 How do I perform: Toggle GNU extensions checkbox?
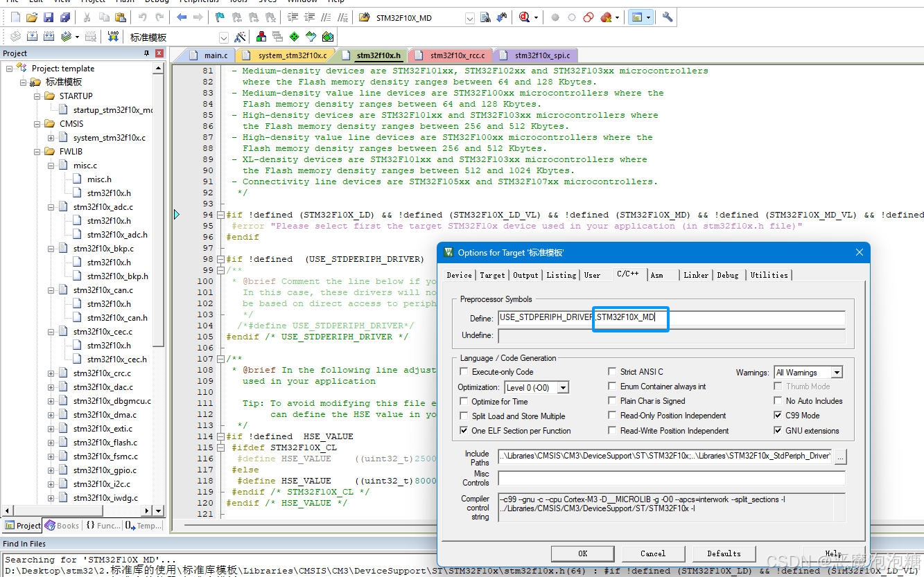pos(778,430)
